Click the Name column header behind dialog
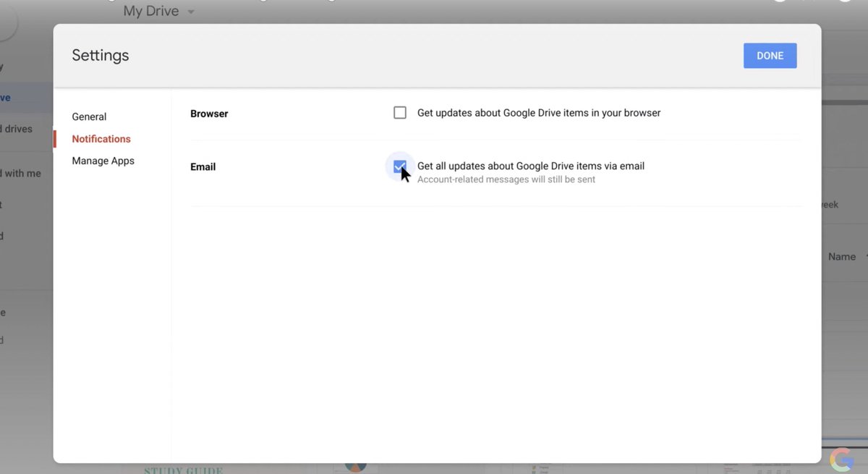This screenshot has width=868, height=474. 842,256
